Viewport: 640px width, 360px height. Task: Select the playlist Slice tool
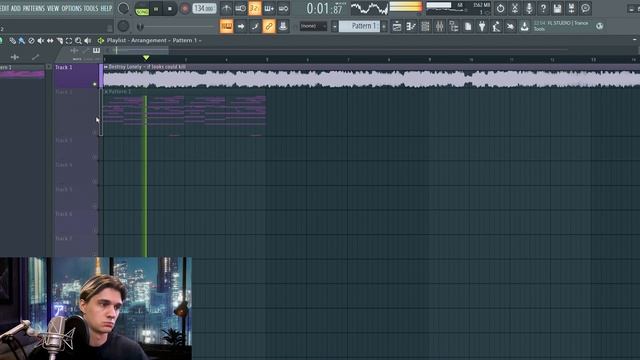click(60, 40)
